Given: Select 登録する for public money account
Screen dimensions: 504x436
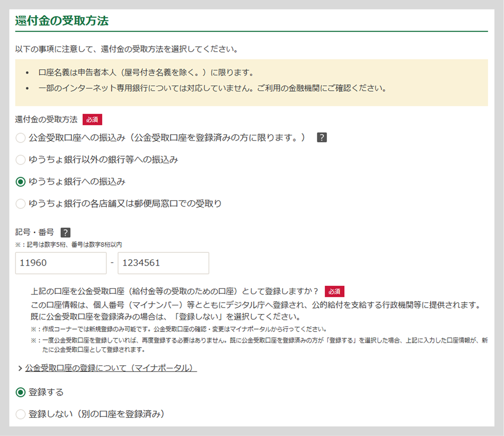Looking at the screenshot, I should 20,392.
